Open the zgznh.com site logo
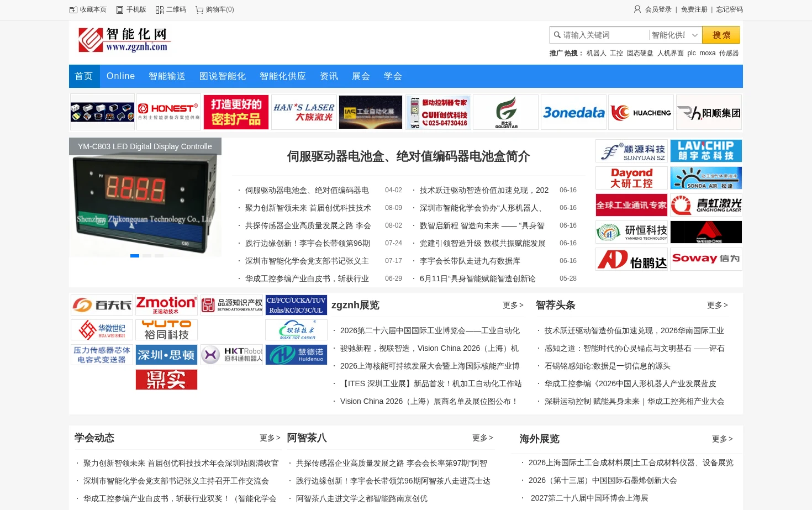Screen dimensions: 812x510 (x=124, y=40)
